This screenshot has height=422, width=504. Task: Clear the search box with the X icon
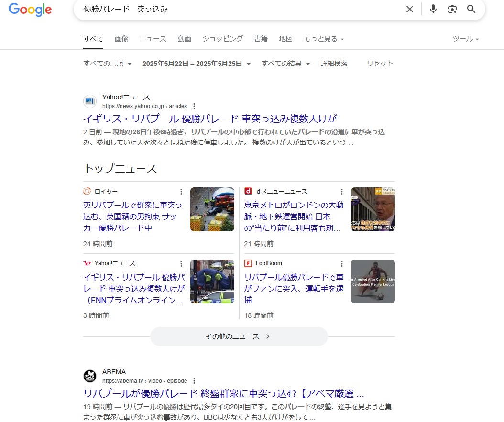coord(409,9)
